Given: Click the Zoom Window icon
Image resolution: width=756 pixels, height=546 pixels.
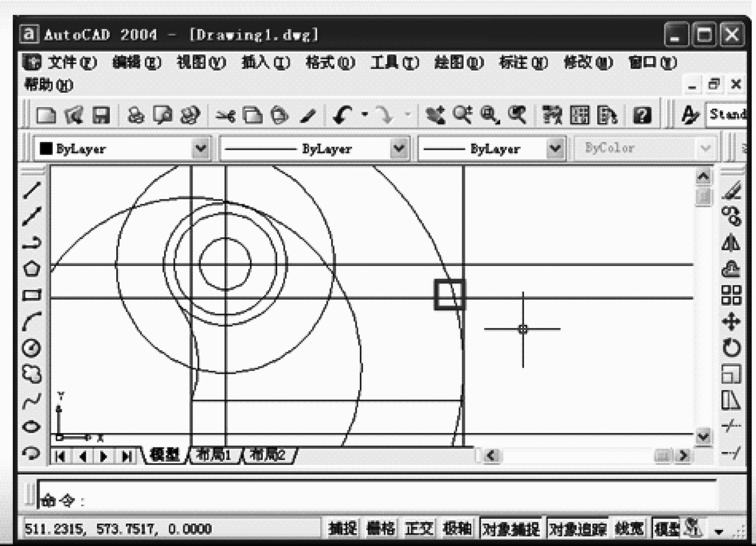Looking at the screenshot, I should [489, 115].
